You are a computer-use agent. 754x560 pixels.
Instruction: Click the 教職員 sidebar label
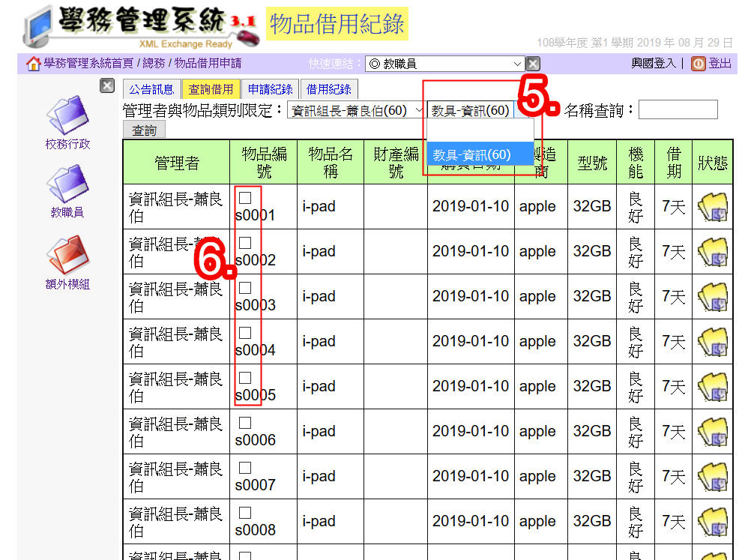click(x=67, y=212)
